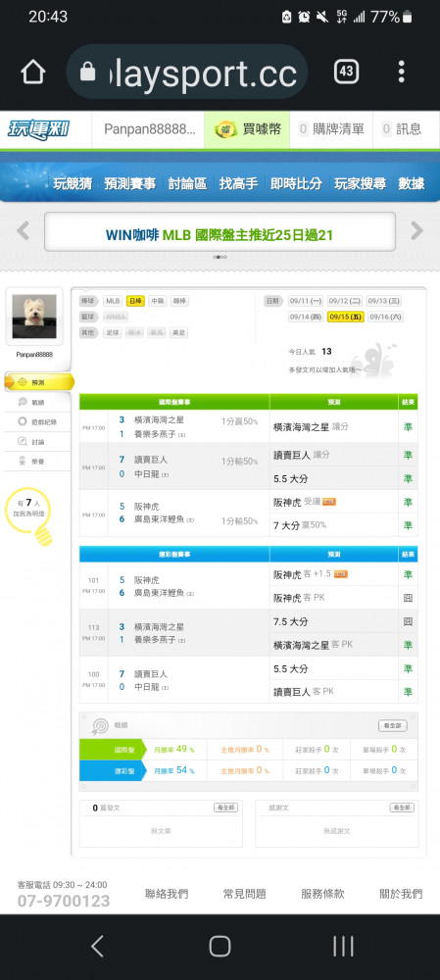Switch to the 戰績 sidebar tab
Screen dimensions: 440x980
click(x=37, y=402)
